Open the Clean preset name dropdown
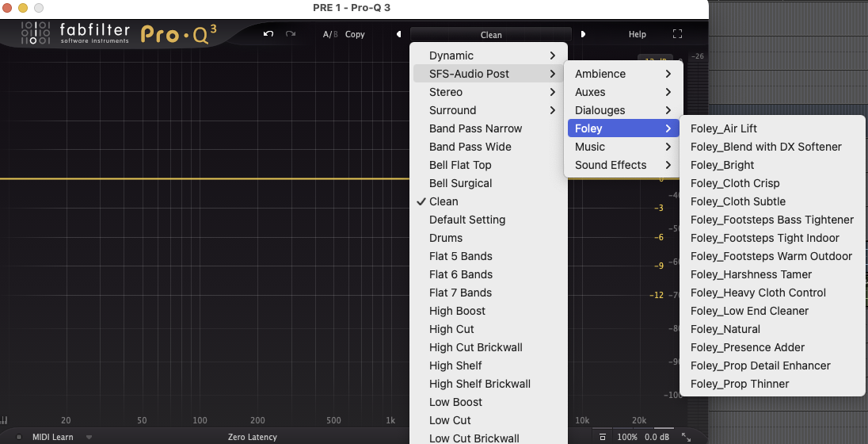Screen dimensions: 868x444 click(x=491, y=35)
